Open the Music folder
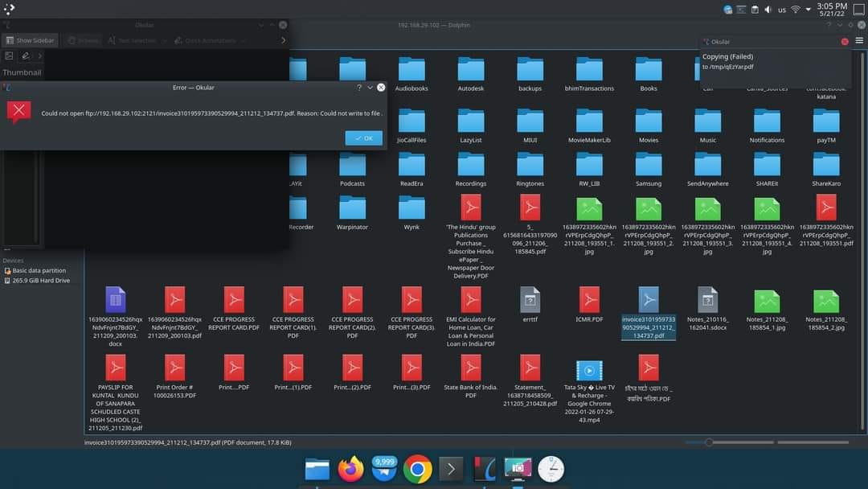This screenshot has height=489, width=868. (x=707, y=125)
